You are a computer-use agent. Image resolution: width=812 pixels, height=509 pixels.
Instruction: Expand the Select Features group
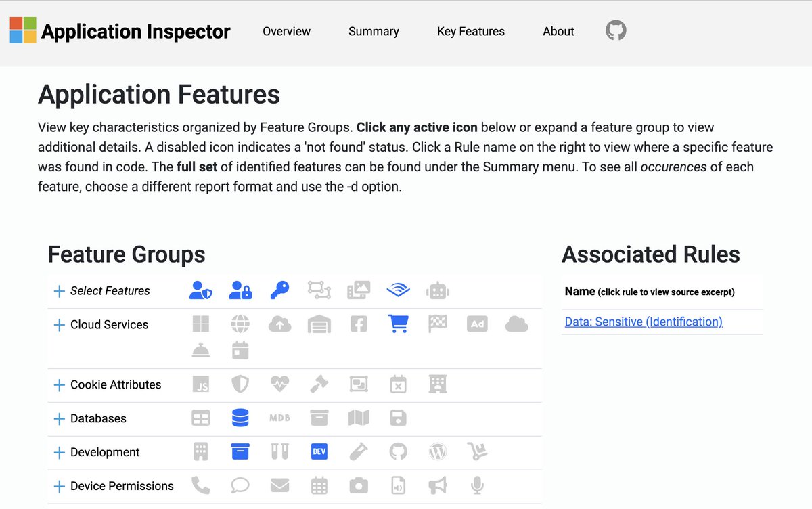(x=60, y=291)
